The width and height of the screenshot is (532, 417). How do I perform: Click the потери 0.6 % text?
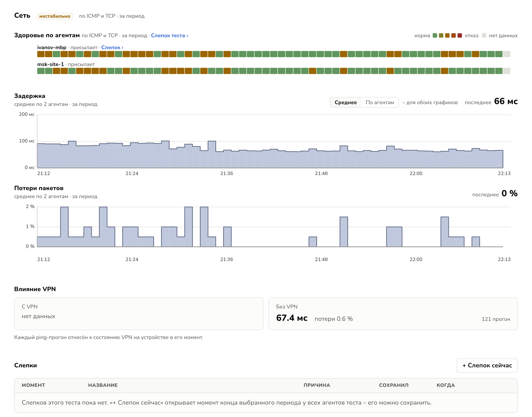[334, 319]
